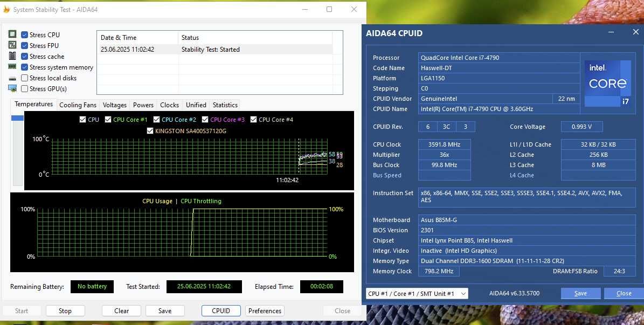Click the QuadCore Intel Core i7-4790 processor field

click(499, 58)
